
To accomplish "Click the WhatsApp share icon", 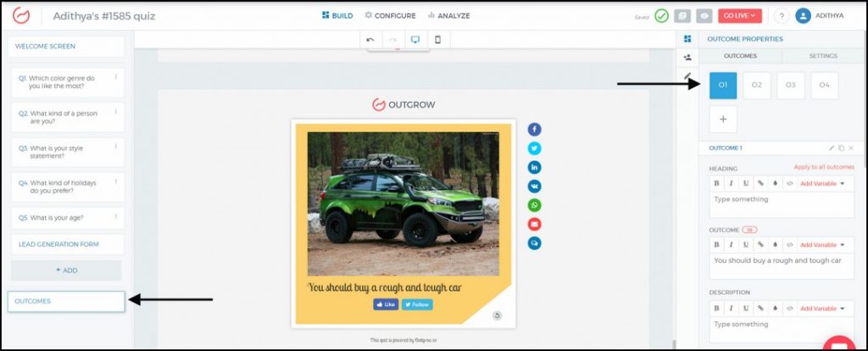I will pyautogui.click(x=535, y=205).
